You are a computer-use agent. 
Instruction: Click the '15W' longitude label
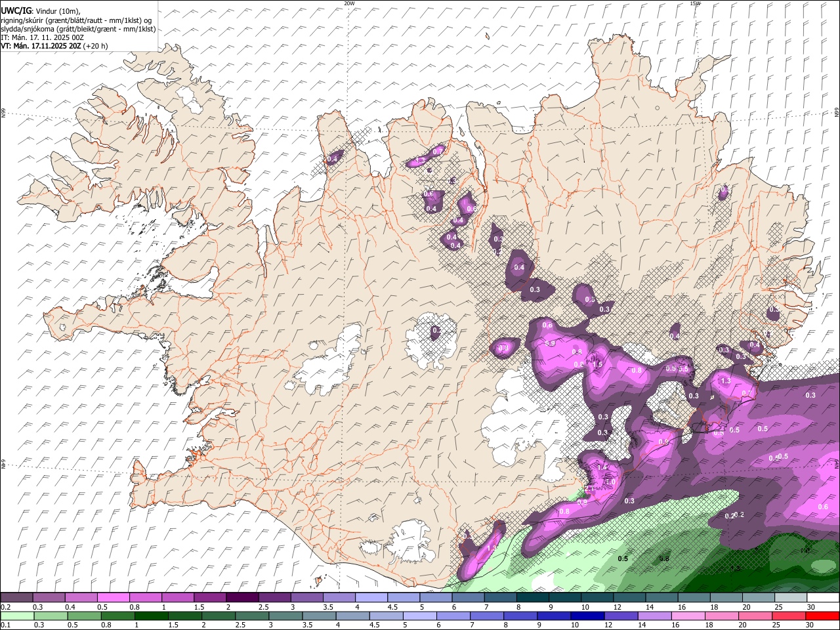click(x=695, y=3)
